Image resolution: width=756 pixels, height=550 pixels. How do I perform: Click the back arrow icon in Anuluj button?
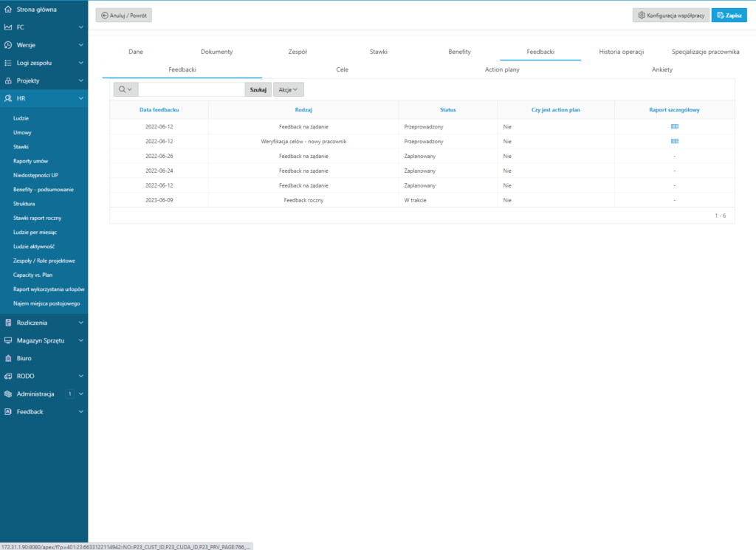coord(105,16)
